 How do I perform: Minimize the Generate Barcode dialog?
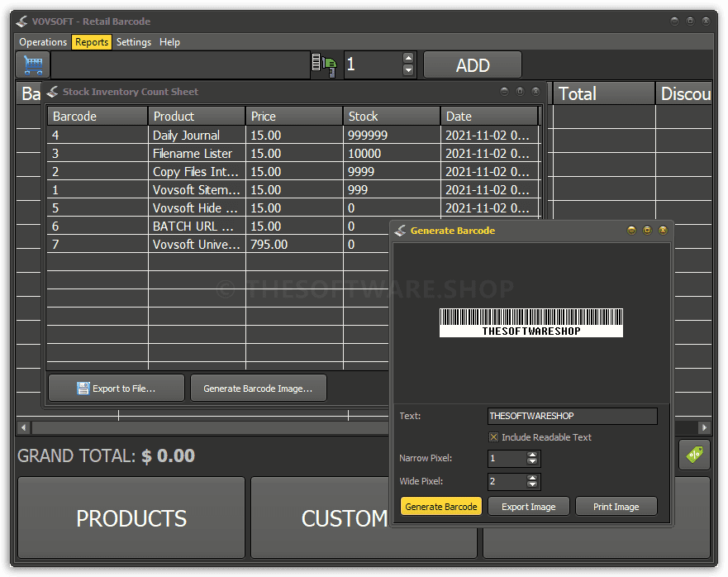click(631, 231)
